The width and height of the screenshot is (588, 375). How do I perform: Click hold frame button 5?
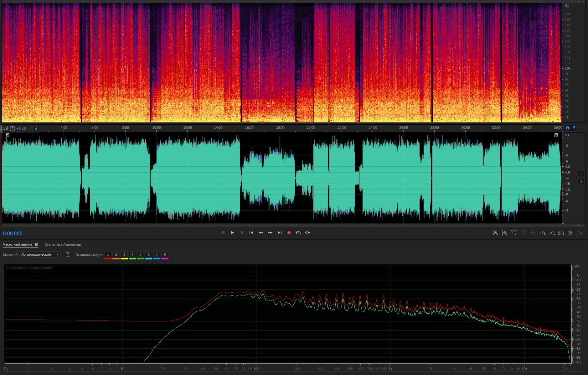pyautogui.click(x=140, y=254)
